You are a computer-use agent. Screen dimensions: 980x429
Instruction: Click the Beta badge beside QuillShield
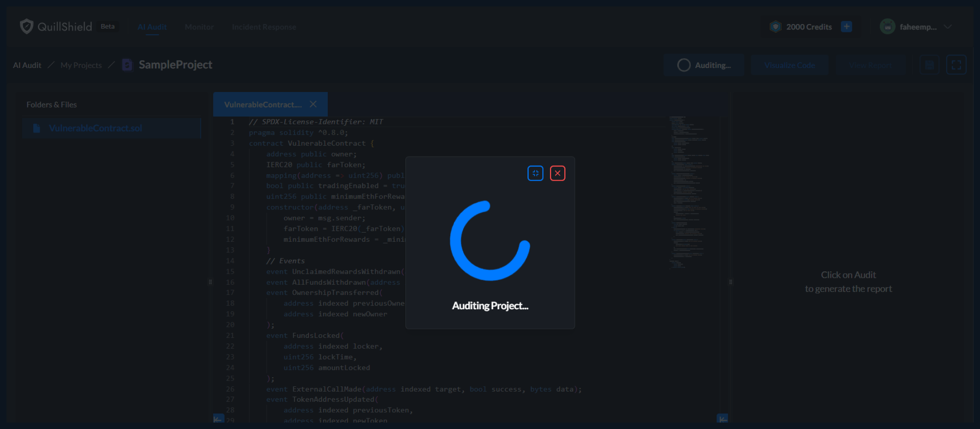tap(108, 26)
